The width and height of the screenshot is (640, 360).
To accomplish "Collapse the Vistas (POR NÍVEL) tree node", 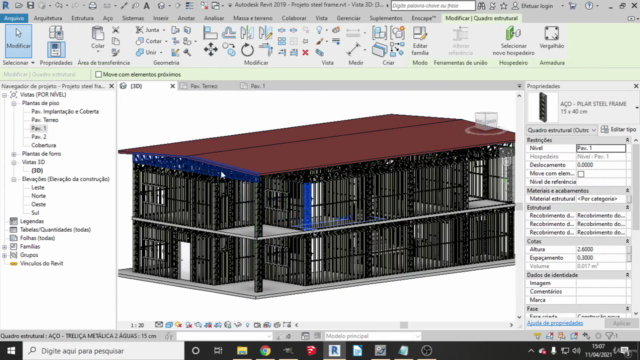I will click(4, 95).
